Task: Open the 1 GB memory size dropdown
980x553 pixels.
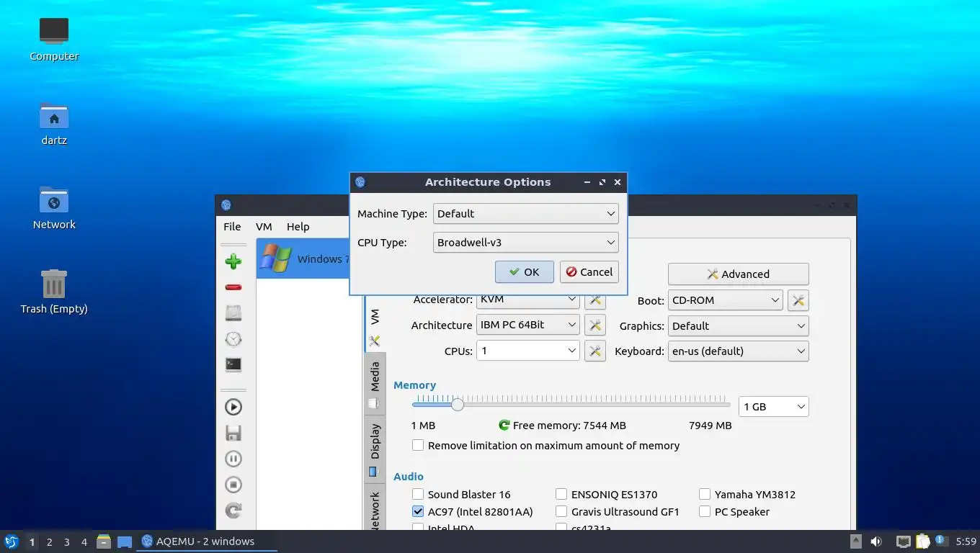Action: (x=774, y=407)
